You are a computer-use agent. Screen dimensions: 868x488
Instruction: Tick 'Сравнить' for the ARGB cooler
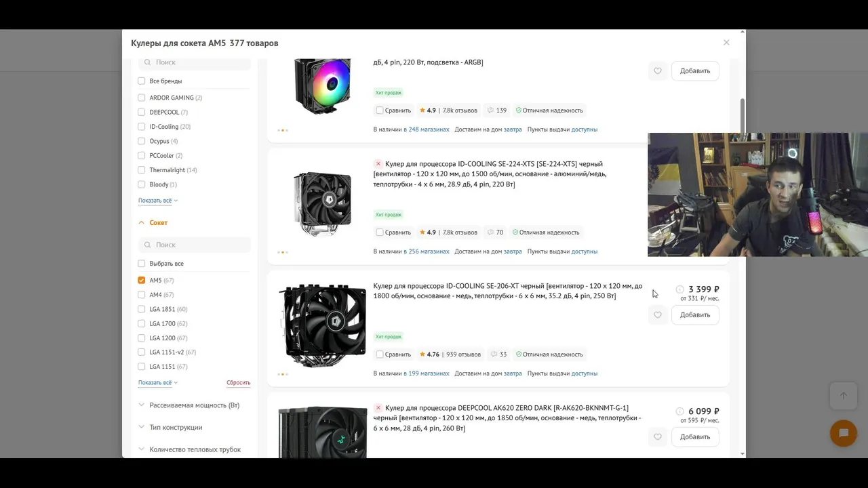point(380,110)
